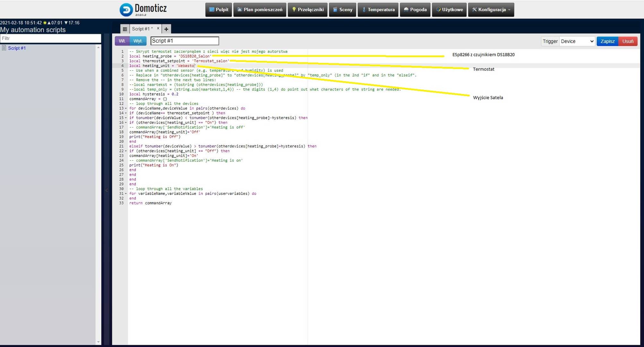Click the hysteresis value 0.2
The width and height of the screenshot is (644, 347).
(x=175, y=94)
